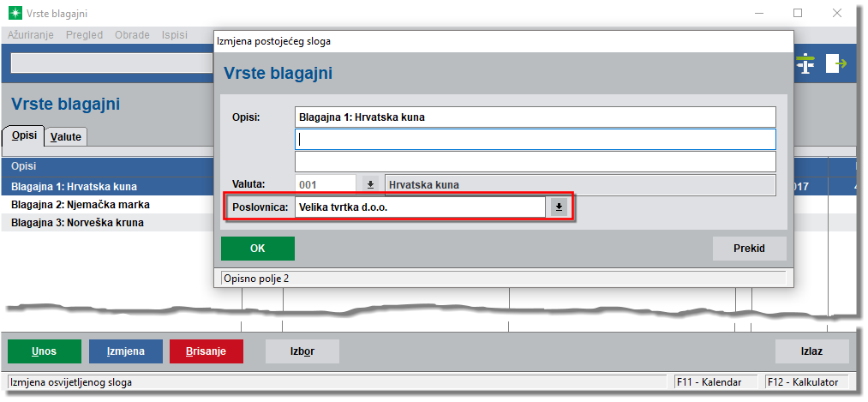
Task: Focus the third empty Opisi field
Action: pyautogui.click(x=536, y=161)
